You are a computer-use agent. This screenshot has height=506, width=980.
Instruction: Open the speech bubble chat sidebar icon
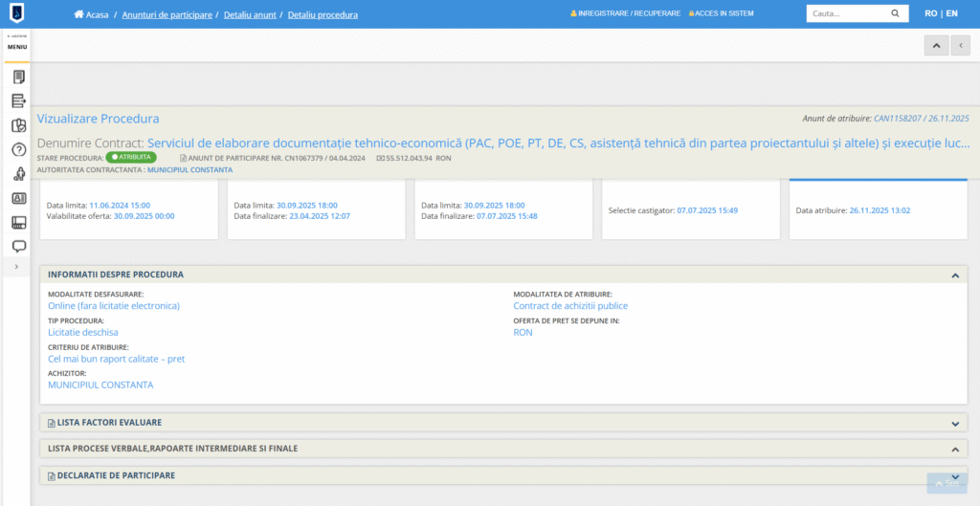click(18, 246)
